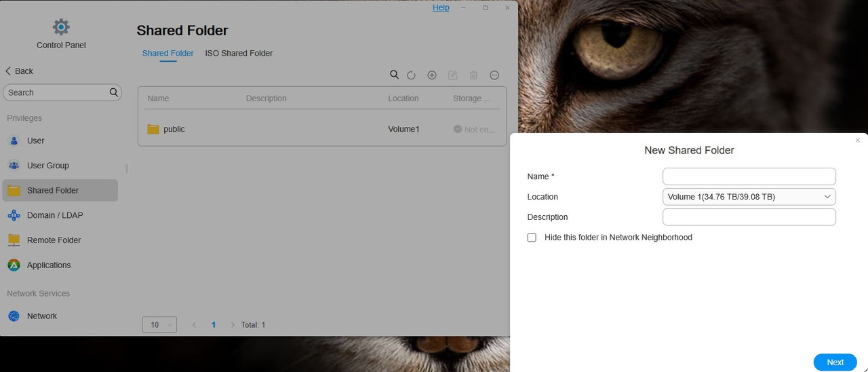Viewport: 868px width, 372px height.
Task: Open Control Panel home gear icon
Action: click(x=61, y=27)
